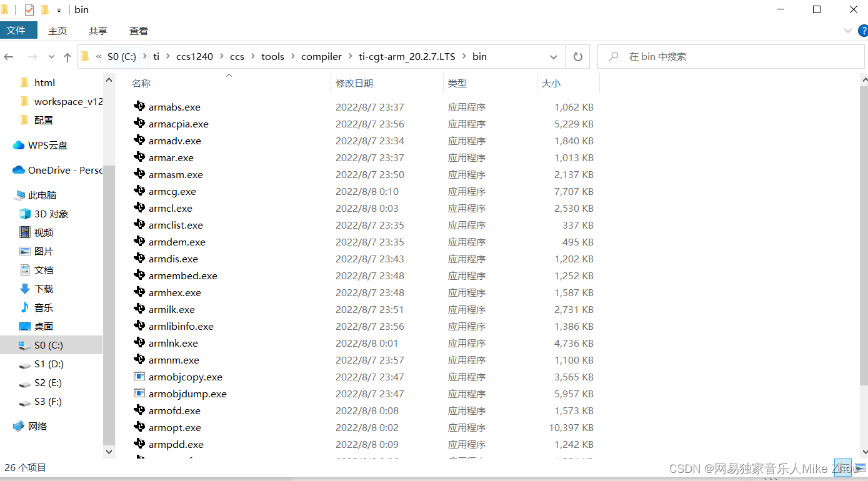
Task: Select the armopt.exe file name
Action: tap(175, 427)
